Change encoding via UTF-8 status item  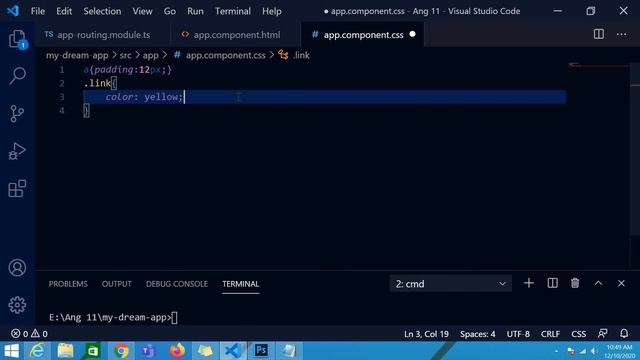[x=518, y=334]
